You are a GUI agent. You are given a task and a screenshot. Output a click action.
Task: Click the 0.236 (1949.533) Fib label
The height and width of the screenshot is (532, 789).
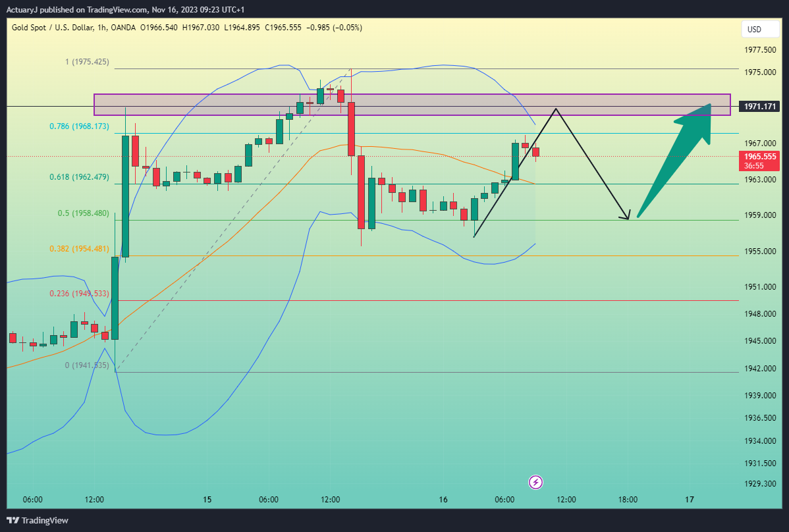coord(79,293)
